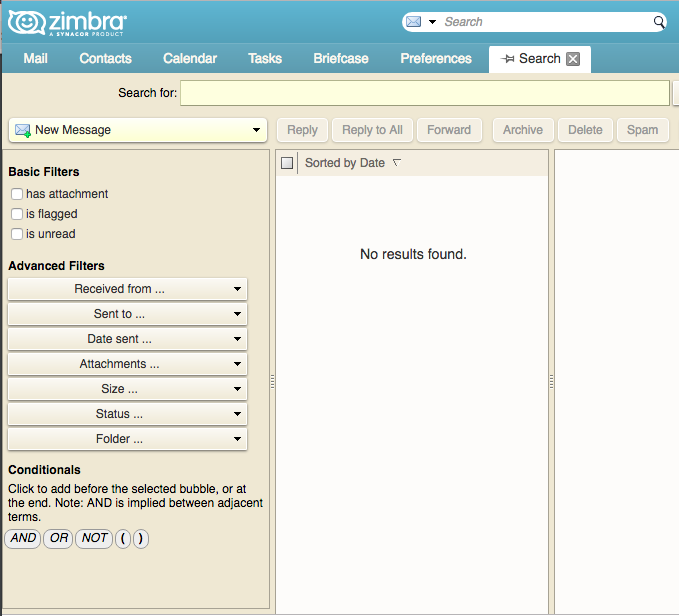Click the Reply to All button
Screen dimensions: 679x616
pyautogui.click(x=372, y=130)
